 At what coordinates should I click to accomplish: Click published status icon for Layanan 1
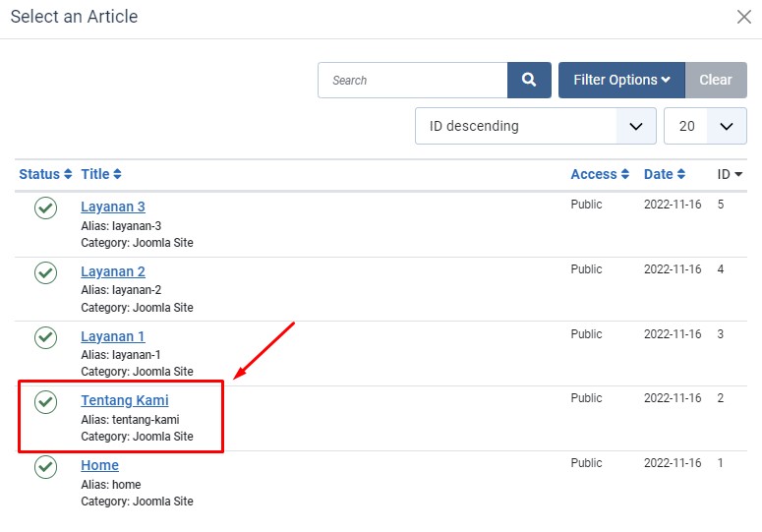click(x=45, y=337)
